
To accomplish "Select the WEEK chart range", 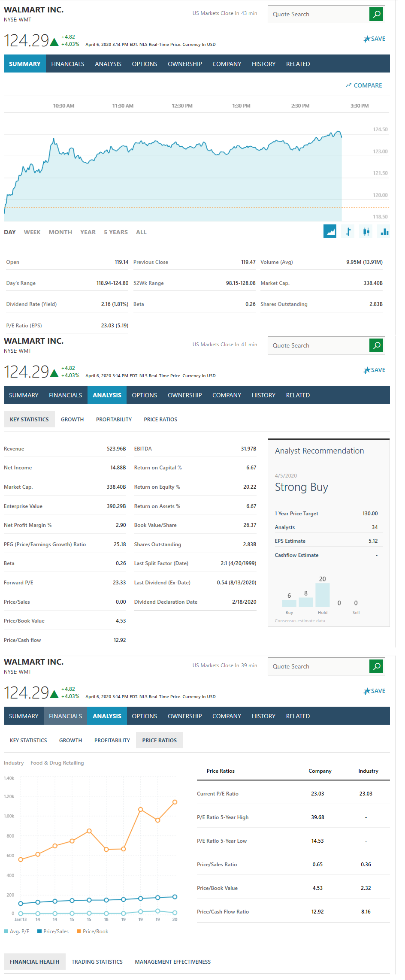I will [x=32, y=232].
